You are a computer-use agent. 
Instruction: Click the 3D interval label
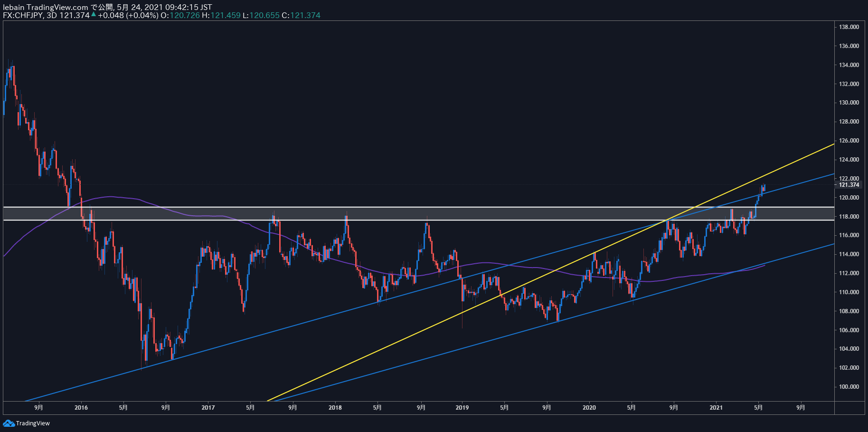(x=52, y=15)
